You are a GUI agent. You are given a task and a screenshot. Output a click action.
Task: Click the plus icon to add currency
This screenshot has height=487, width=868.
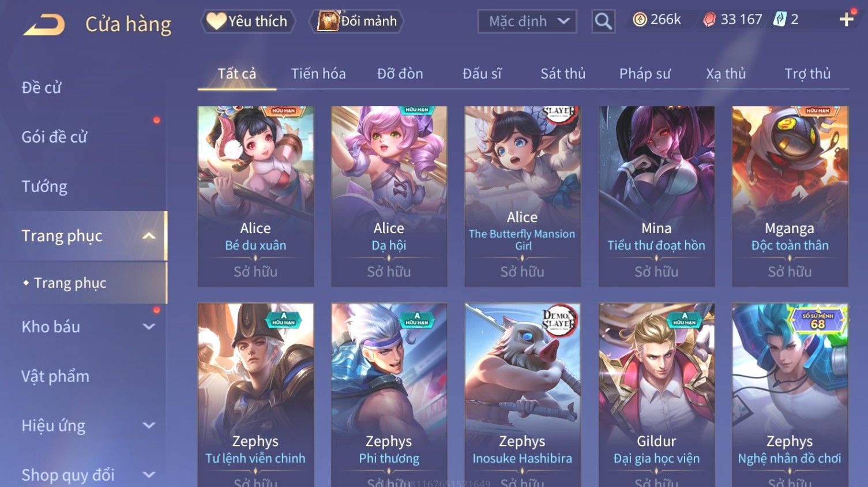click(x=846, y=20)
